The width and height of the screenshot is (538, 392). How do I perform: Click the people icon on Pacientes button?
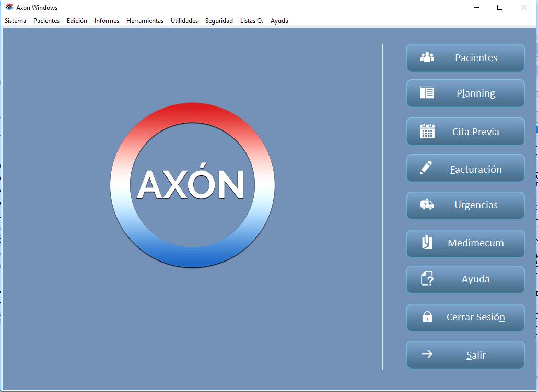pos(427,57)
